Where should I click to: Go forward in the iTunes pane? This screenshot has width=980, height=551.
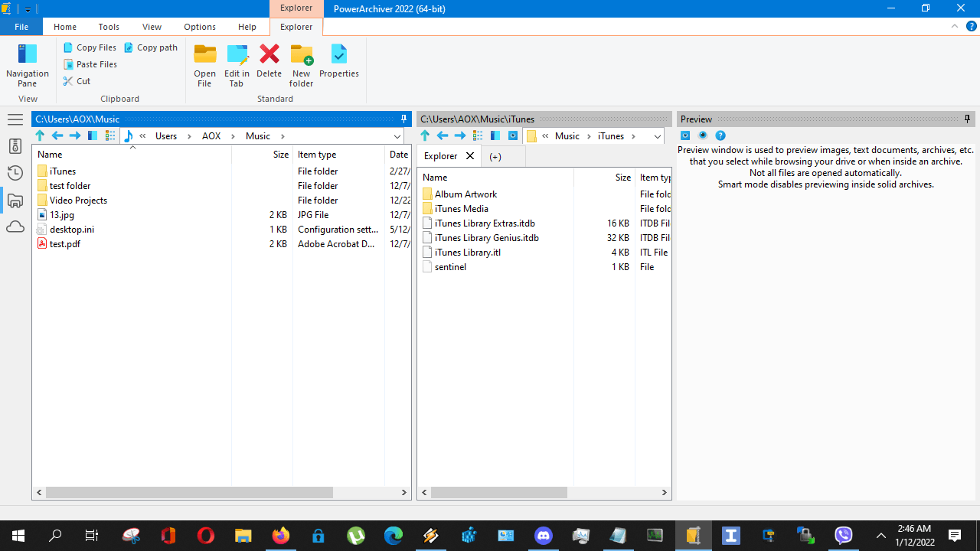pyautogui.click(x=460, y=135)
